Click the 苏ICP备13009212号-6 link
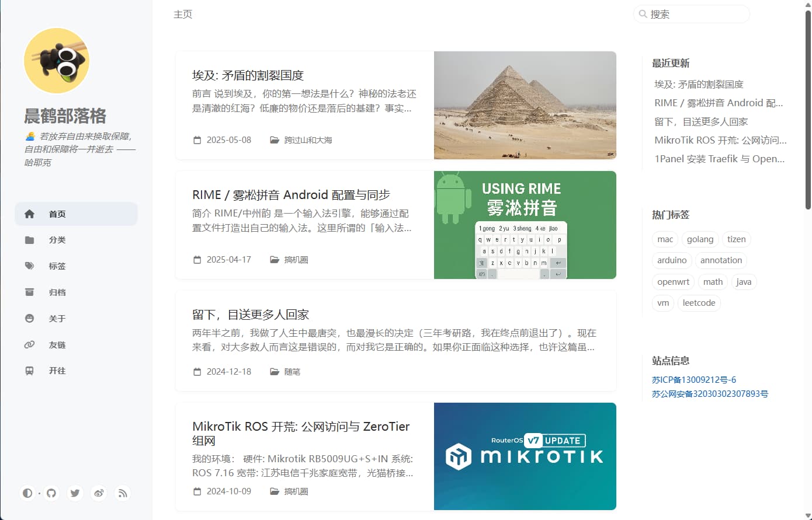 pos(693,379)
